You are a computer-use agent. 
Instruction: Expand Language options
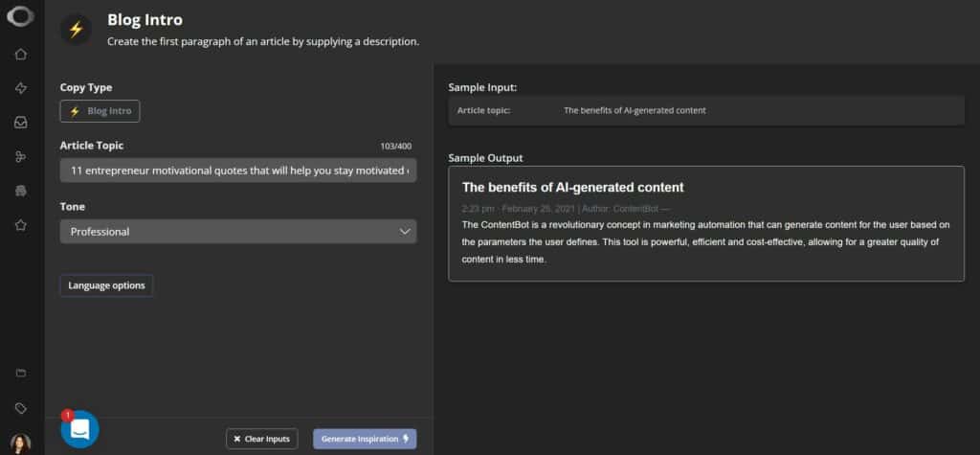coord(106,285)
